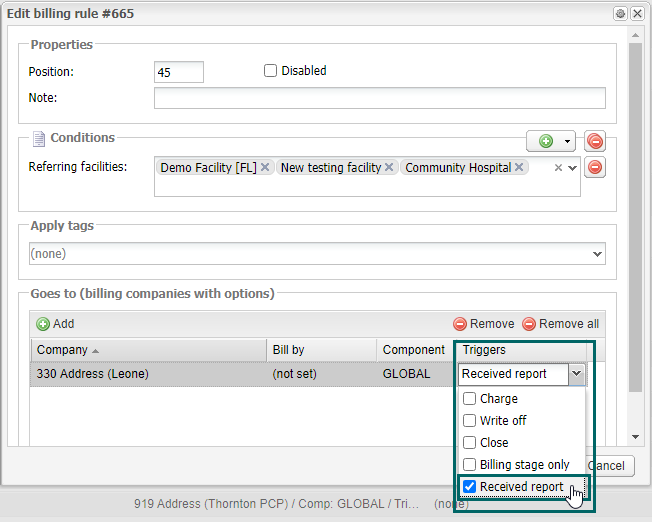Click the Triggers column header

coord(521,350)
